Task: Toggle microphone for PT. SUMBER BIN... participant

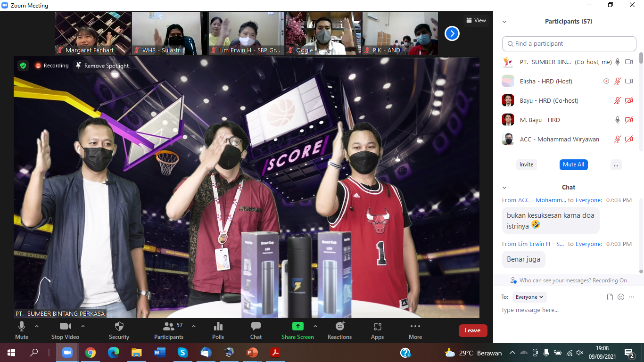Action: [x=618, y=62]
